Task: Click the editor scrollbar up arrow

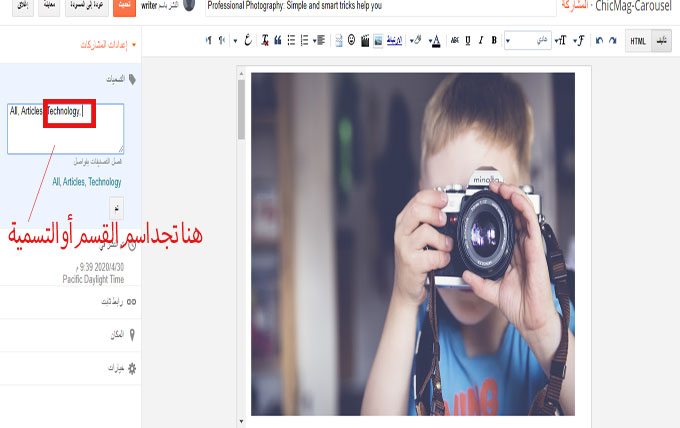Action: click(242, 74)
